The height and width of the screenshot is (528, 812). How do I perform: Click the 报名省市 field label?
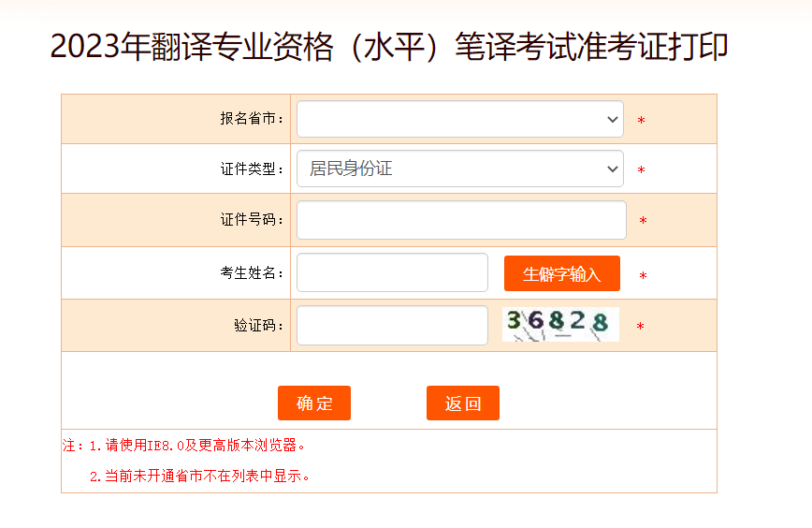253,119
